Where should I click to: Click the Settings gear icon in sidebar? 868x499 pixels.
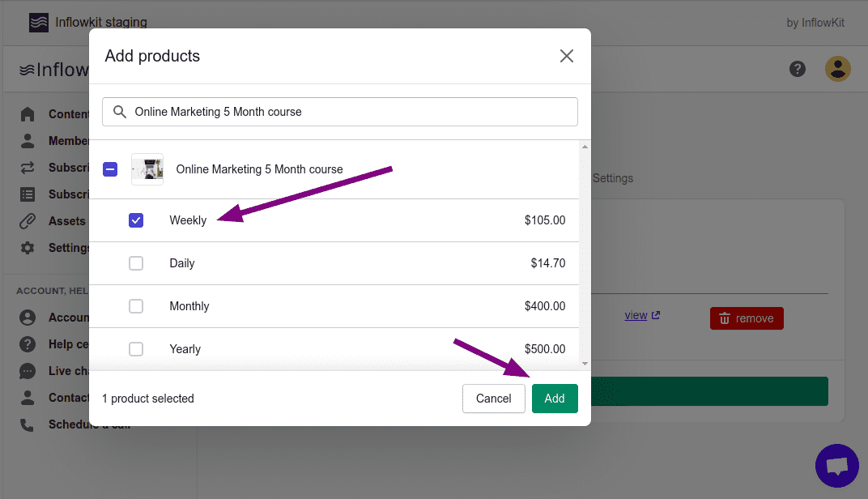28,248
